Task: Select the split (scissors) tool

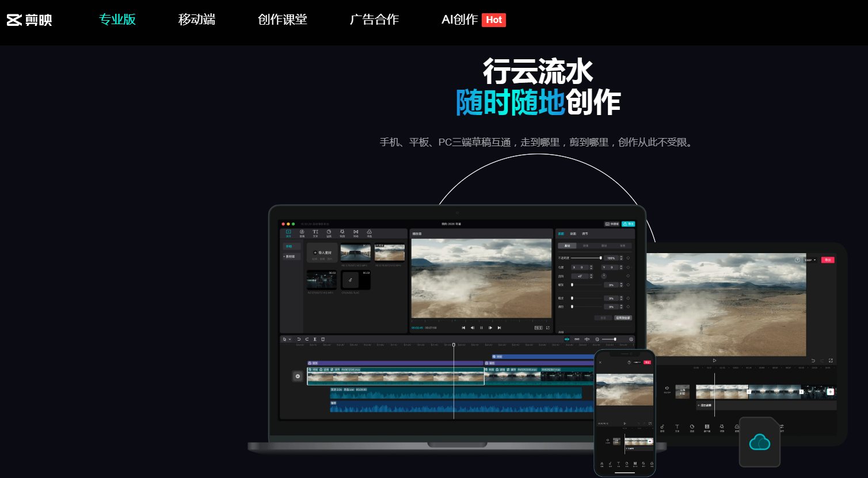Action: pos(315,339)
